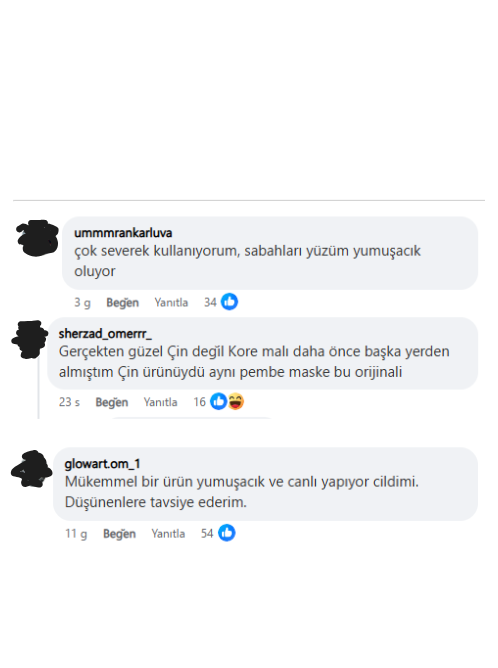Click the 11 g timestamp on third comment
Screen dimensions: 498x668
point(76,533)
